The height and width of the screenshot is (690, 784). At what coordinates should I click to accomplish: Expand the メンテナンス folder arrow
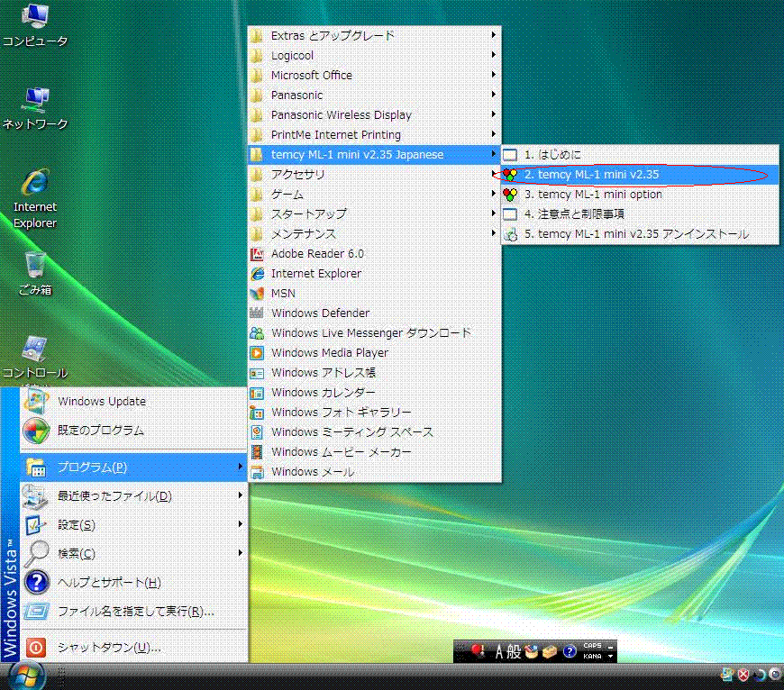point(494,232)
